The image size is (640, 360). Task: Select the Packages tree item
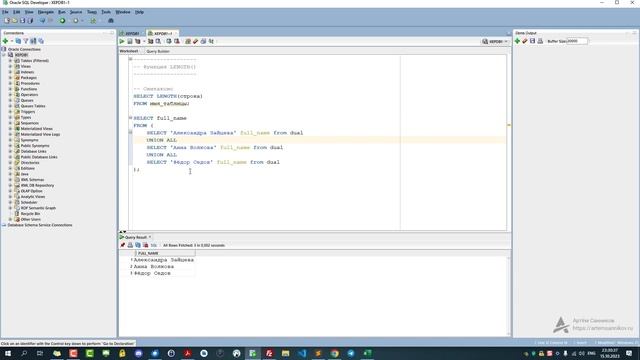pos(29,78)
